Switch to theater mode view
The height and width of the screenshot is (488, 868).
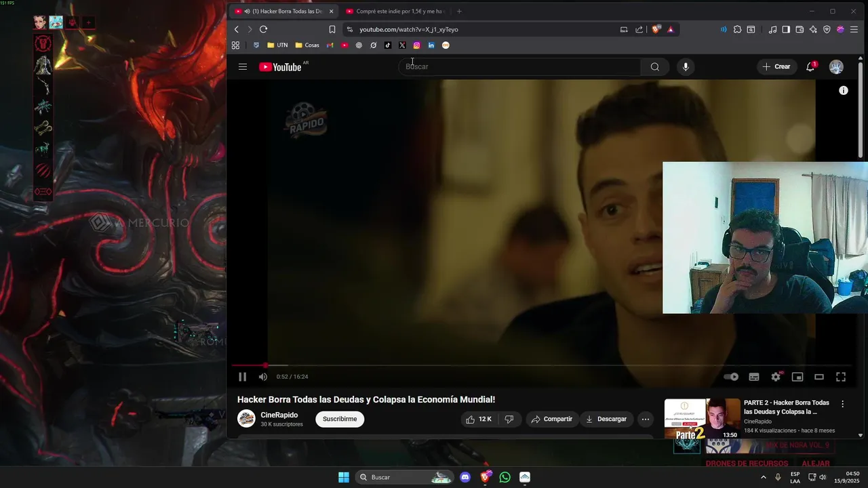[x=819, y=377]
